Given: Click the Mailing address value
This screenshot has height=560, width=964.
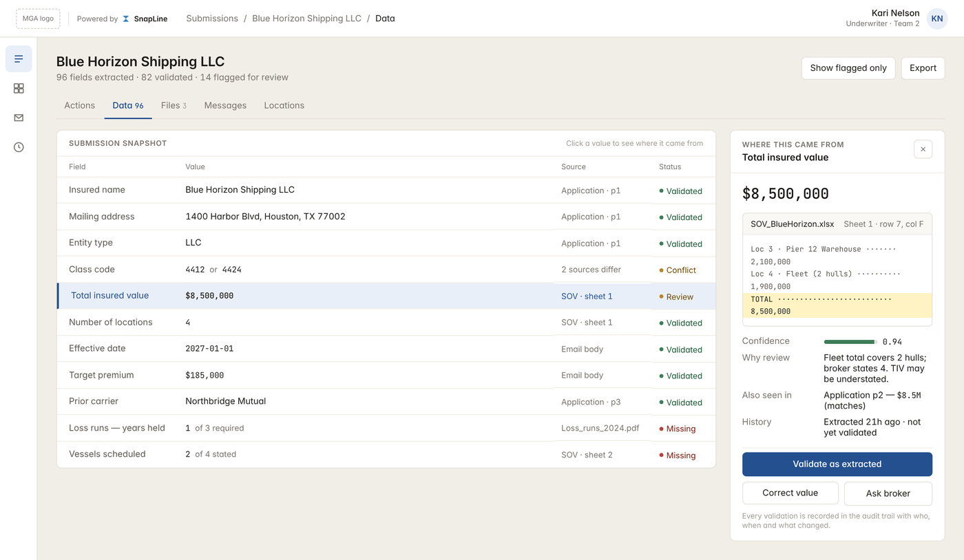Looking at the screenshot, I should point(265,217).
